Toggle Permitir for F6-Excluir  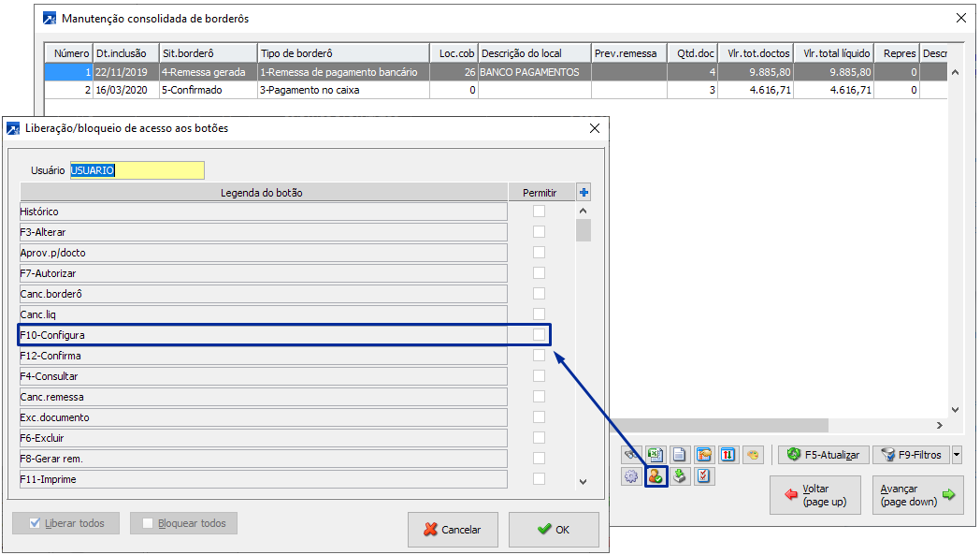(x=539, y=438)
